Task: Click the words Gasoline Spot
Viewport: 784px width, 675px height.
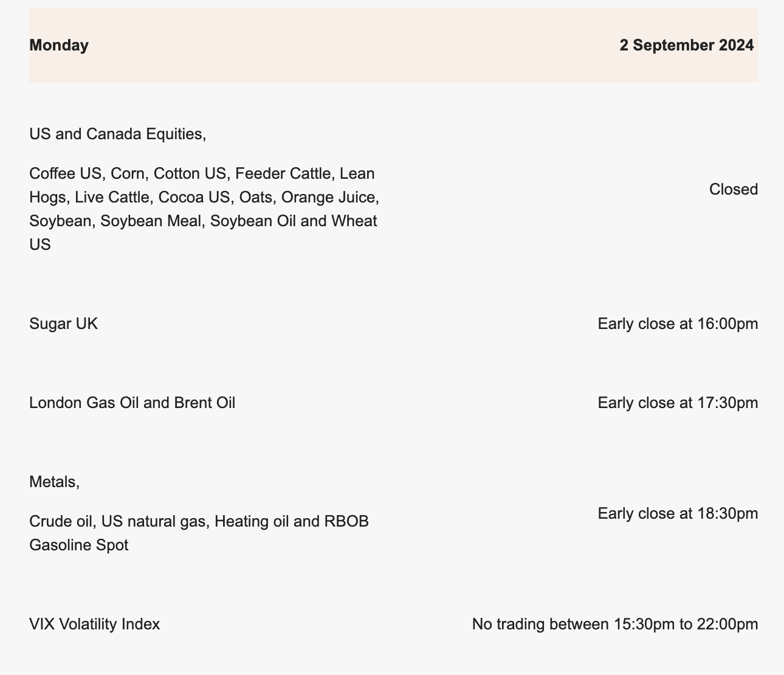Action: 78,545
